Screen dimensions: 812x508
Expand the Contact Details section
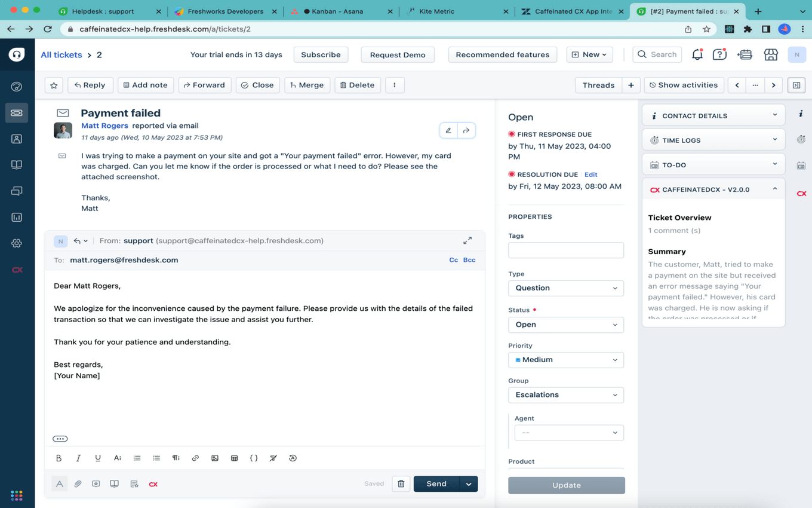tap(713, 115)
